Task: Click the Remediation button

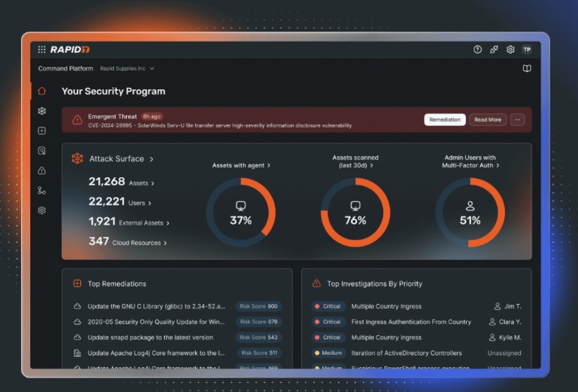Action: [x=445, y=120]
